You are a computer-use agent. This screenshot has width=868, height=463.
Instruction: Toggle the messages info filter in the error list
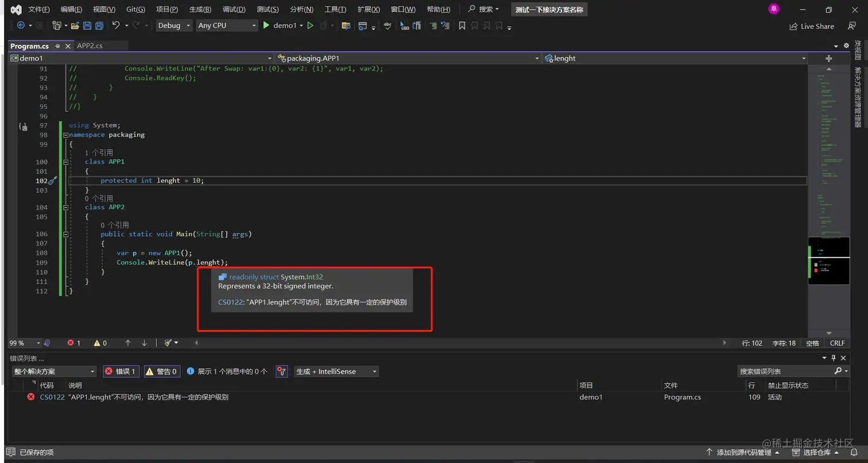point(227,371)
